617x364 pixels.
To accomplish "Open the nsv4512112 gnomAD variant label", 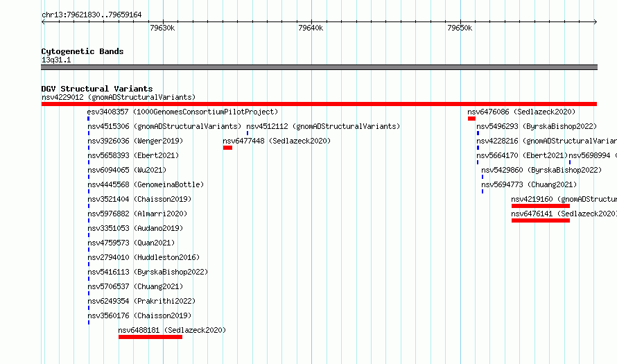I will coord(323,126).
